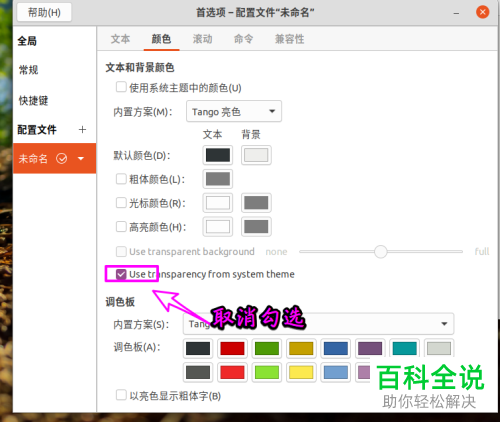Enable the 粗体颜色(L) checkbox
500x422 pixels.
point(121,179)
